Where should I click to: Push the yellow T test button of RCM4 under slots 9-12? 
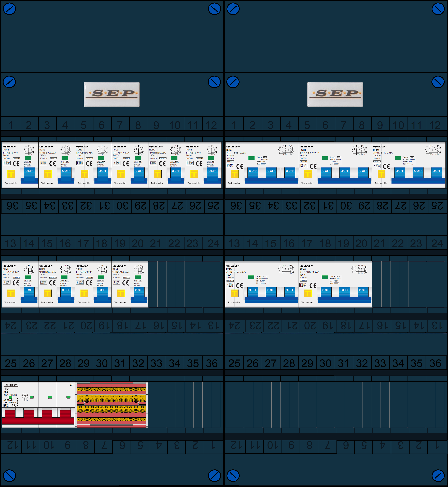point(381,174)
